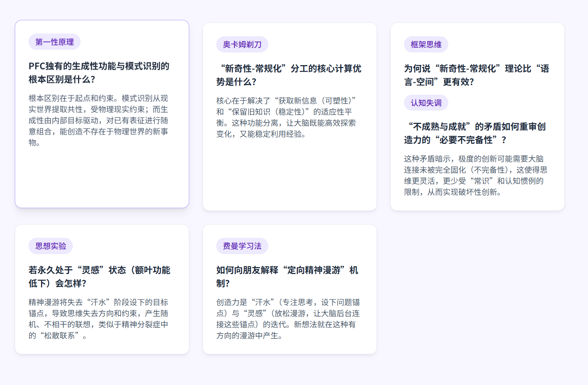Select the answer paragraph starting with 核心在于解决了
Viewport: 588px width, 385px height.
[x=286, y=117]
